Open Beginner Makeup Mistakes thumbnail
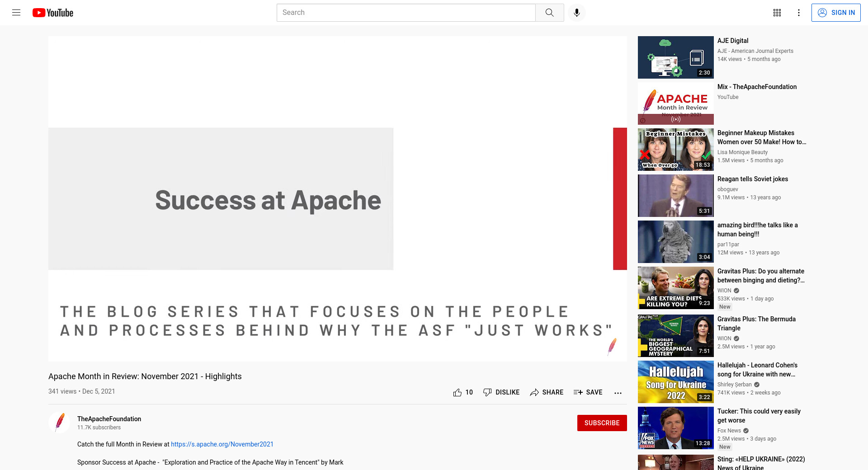Screen dimensions: 868x470 tap(675, 150)
